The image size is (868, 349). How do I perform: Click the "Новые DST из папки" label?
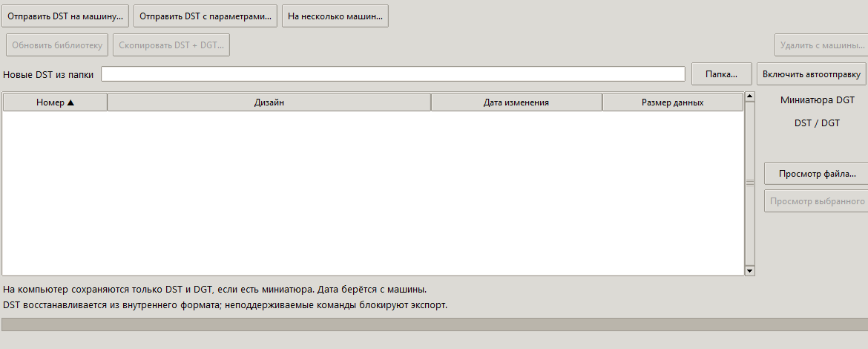pyautogui.click(x=49, y=75)
